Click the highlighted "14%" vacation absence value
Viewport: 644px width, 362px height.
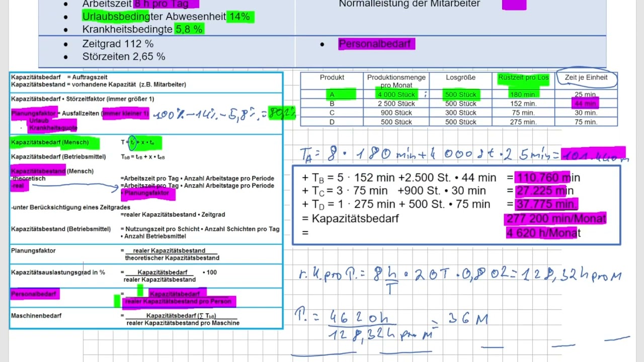(x=239, y=17)
